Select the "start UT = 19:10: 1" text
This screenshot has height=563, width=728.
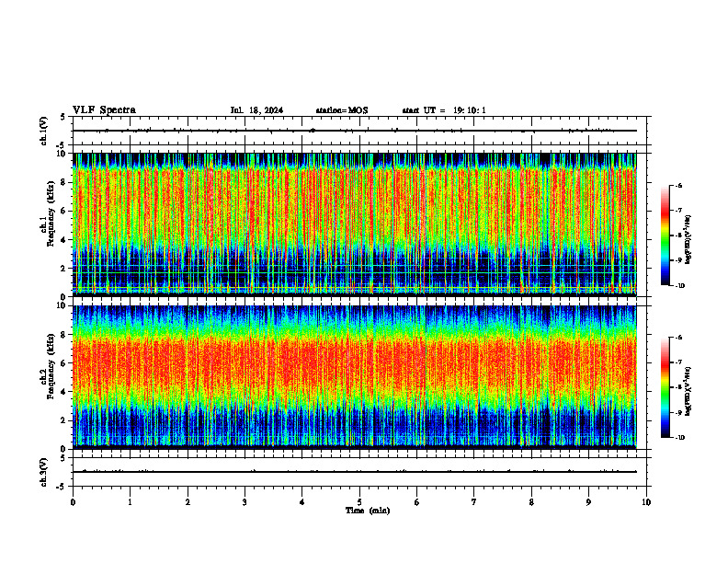coord(444,110)
